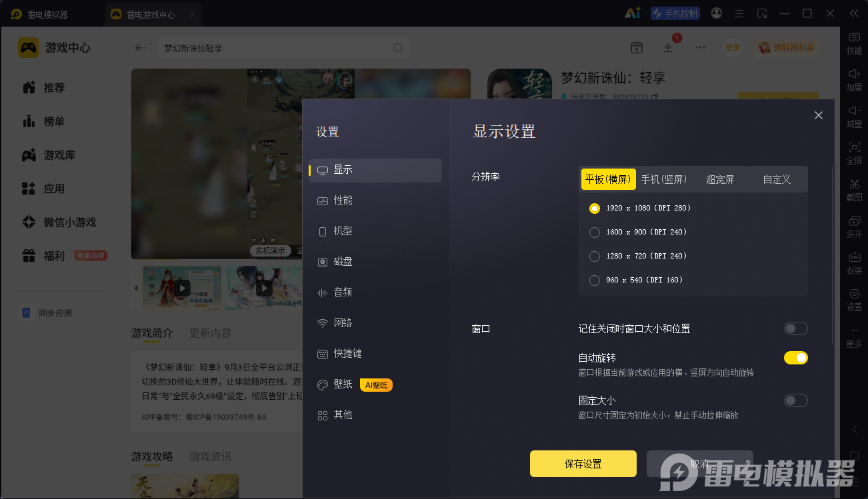Click 手机控制 button in title bar
This screenshot has height=499, width=868.
point(675,13)
